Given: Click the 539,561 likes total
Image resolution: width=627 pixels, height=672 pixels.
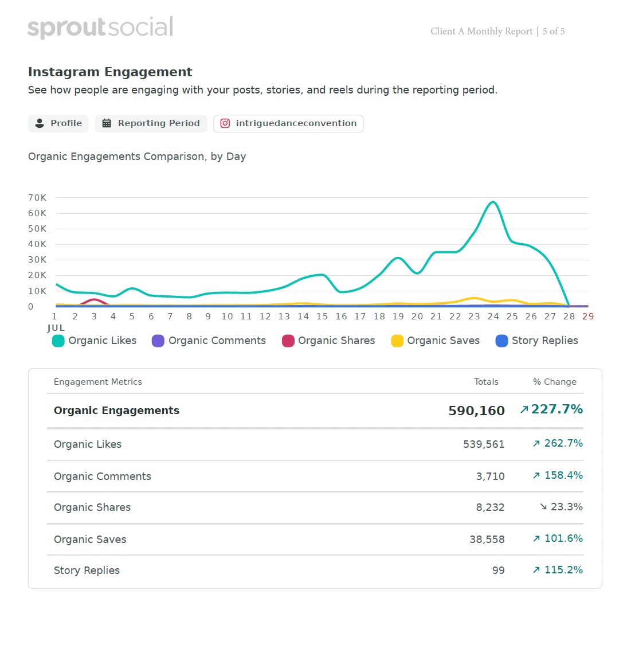Looking at the screenshot, I should (484, 444).
